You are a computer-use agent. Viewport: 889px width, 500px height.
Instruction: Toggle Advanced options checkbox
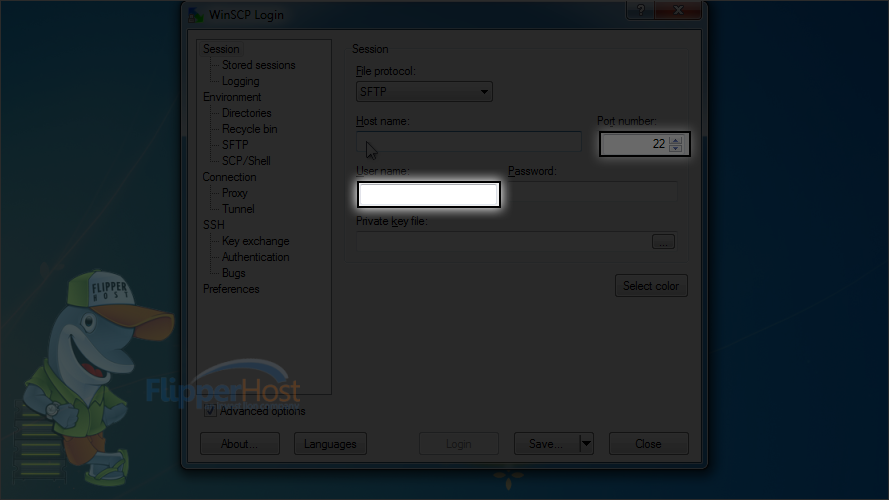pos(210,411)
